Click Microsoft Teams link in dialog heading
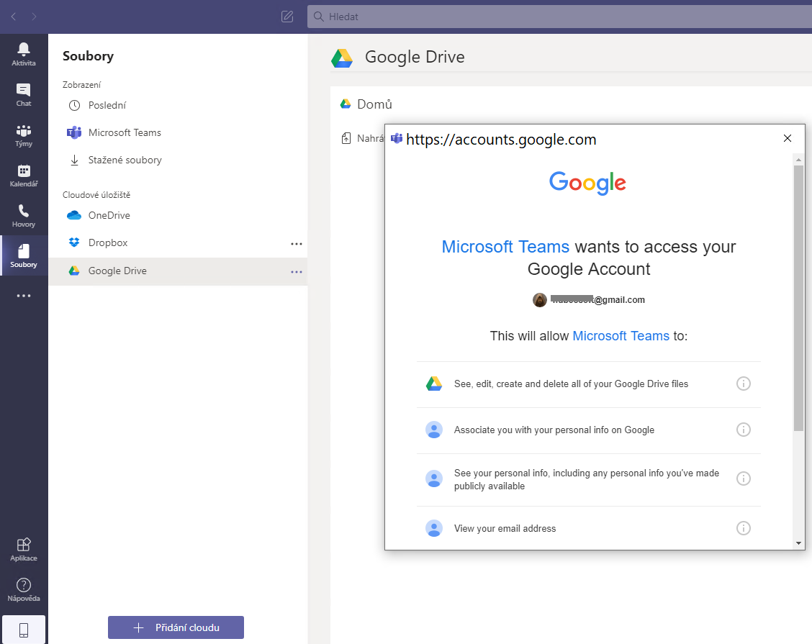Screen dimensions: 812x644 pyautogui.click(x=505, y=246)
